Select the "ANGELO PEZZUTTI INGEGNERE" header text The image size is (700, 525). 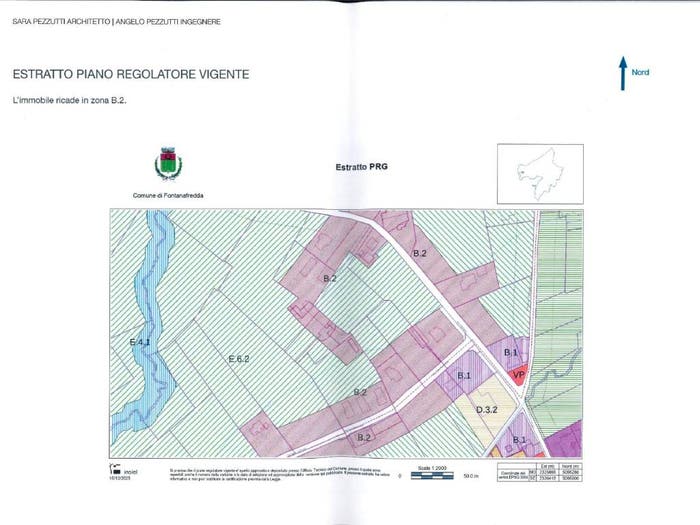click(x=168, y=21)
